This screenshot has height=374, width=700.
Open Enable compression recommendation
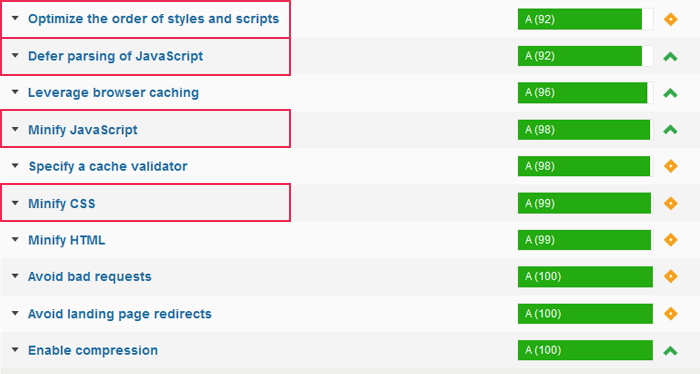tap(93, 350)
